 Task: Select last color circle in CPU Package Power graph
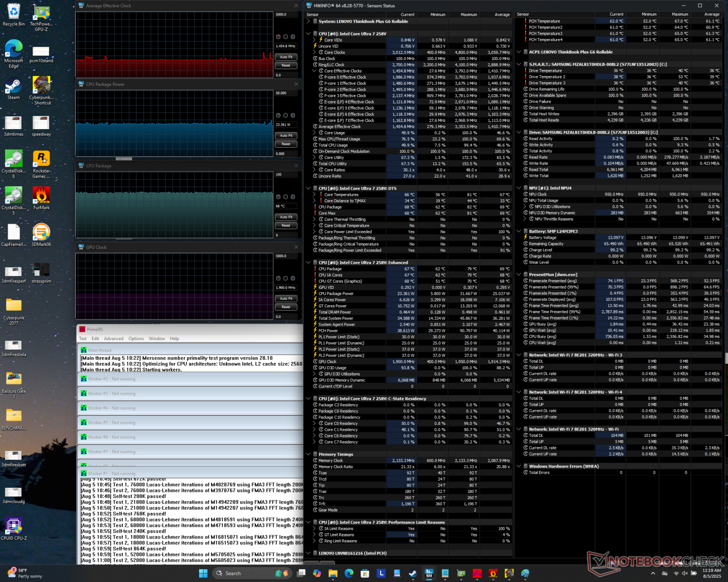tap(293, 115)
